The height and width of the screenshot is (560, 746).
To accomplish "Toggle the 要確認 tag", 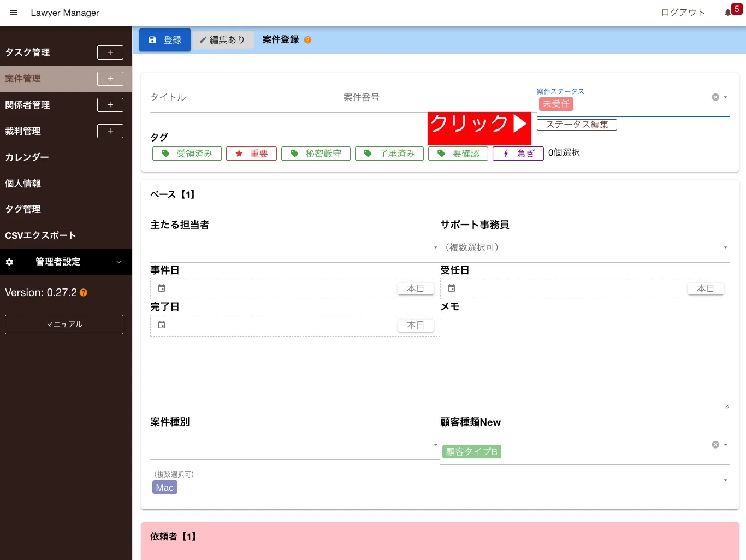I will click(x=458, y=154).
